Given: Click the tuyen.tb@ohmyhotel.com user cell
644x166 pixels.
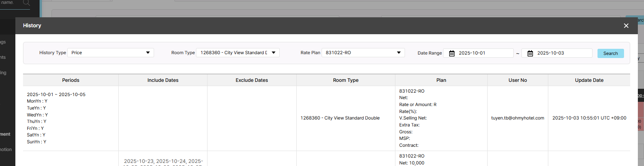Looking at the screenshot, I should [518, 118].
